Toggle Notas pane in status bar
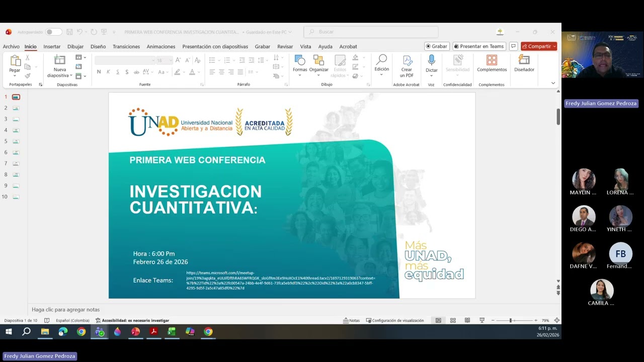The image size is (644, 362). [351, 320]
